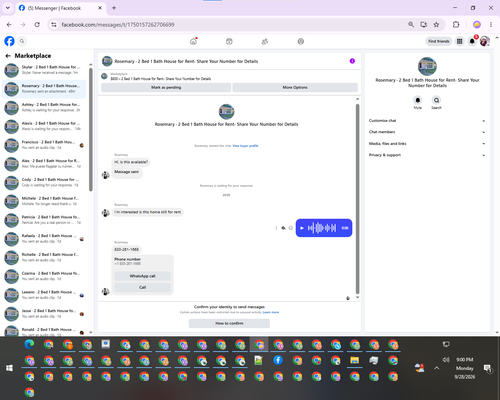Click the Call button under phone number
Image resolution: width=500 pixels, height=400 pixels.
(x=142, y=287)
